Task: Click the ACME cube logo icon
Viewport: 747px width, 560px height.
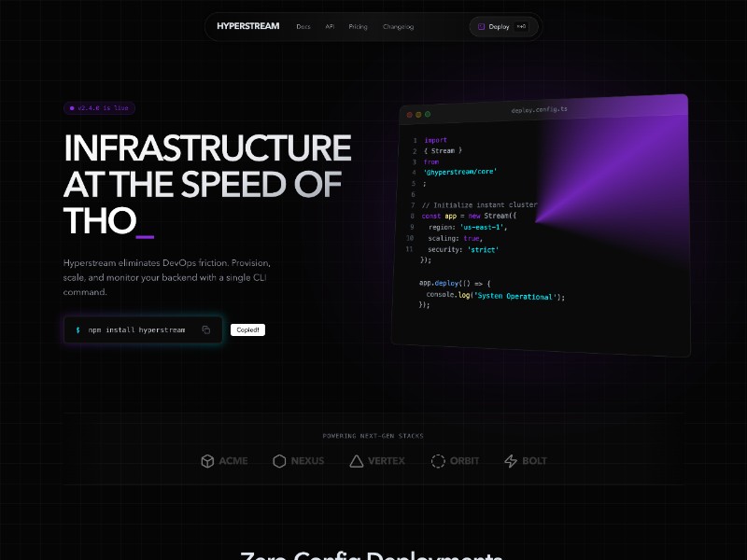Action: pos(207,461)
